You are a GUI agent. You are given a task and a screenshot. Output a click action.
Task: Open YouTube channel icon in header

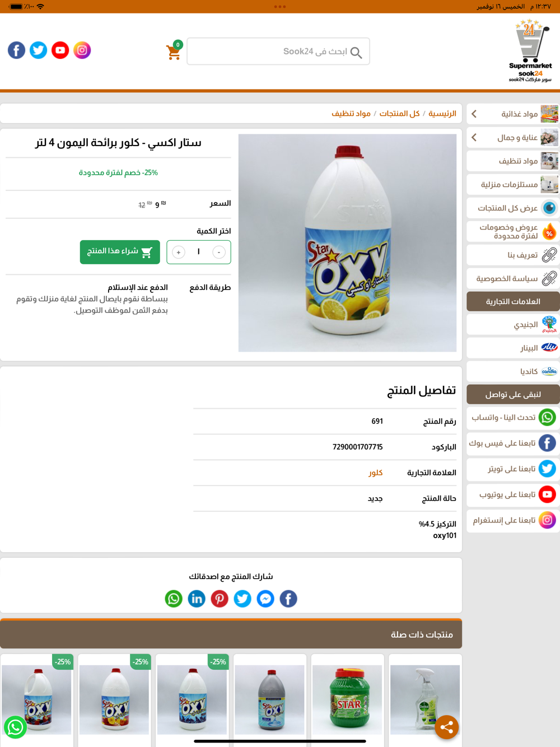(x=60, y=50)
